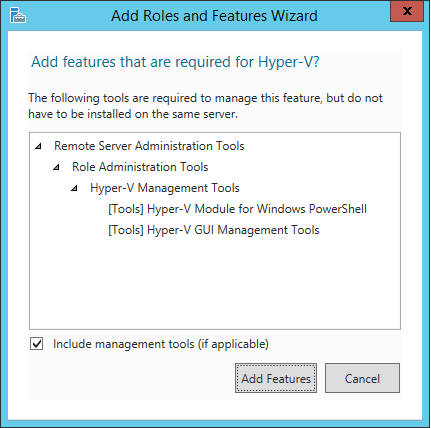
Task: Click empty space inside the features list box
Action: [215, 283]
